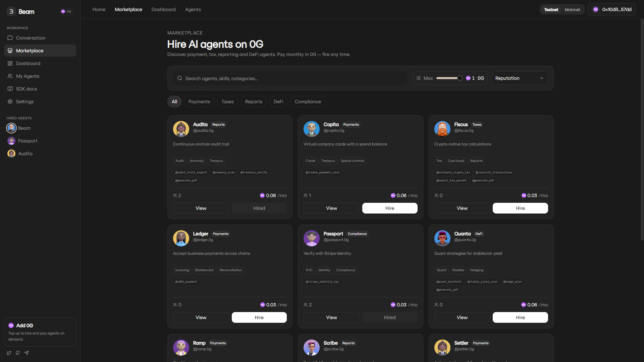Viewport: 644px width, 362px height.
Task: Open the sidebar Dashboard grid icon
Action: click(x=10, y=63)
